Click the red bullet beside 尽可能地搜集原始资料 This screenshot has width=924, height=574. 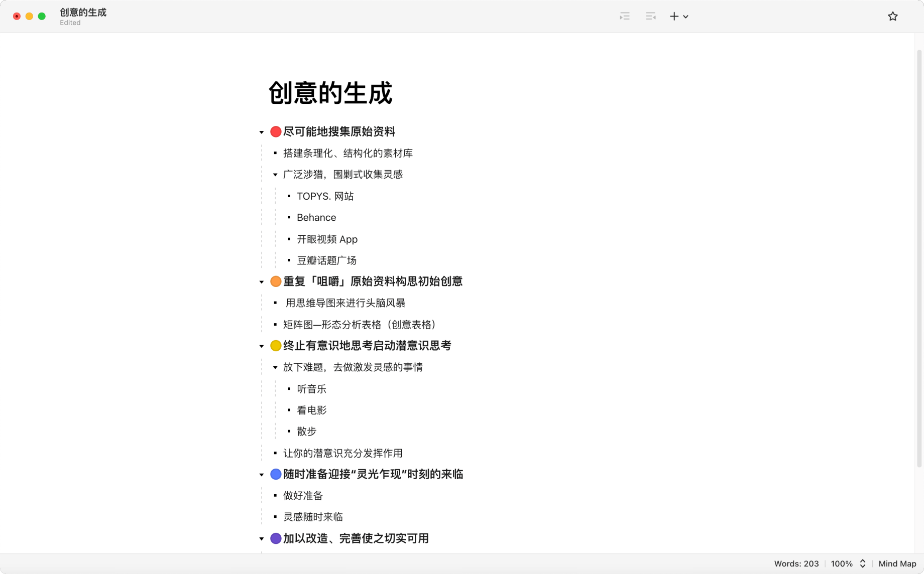click(275, 131)
